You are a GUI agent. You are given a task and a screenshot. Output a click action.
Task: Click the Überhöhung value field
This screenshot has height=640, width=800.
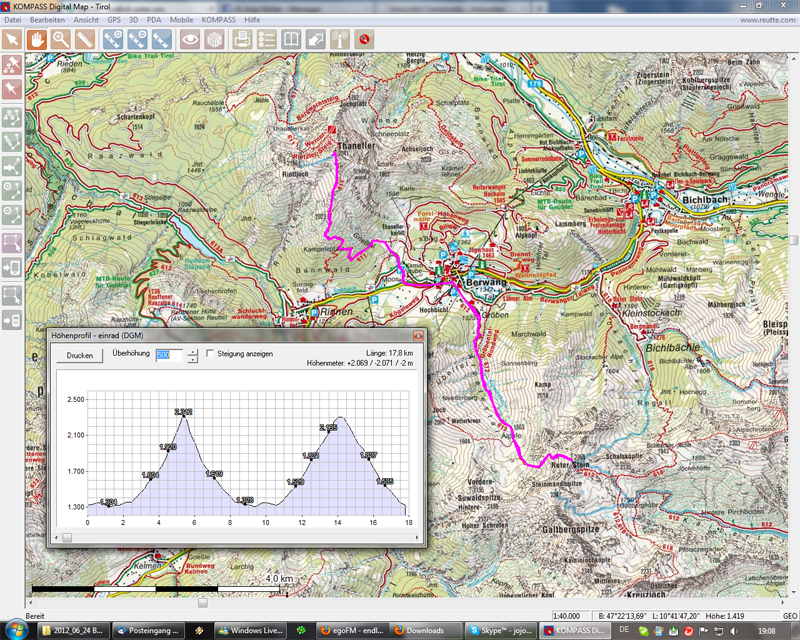170,355
